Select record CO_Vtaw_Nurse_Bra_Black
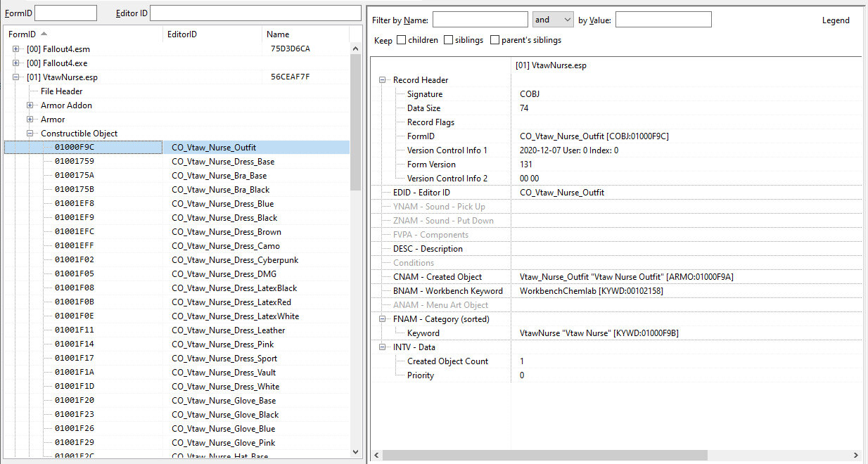868x464 pixels. tap(177, 190)
